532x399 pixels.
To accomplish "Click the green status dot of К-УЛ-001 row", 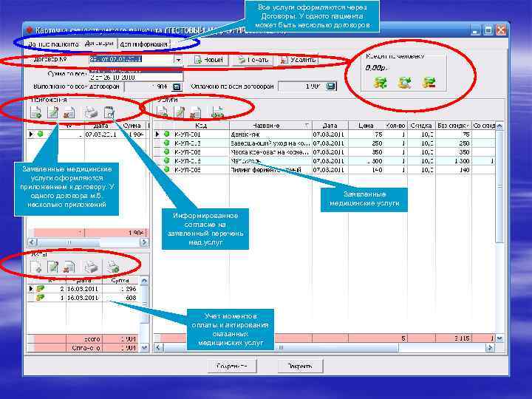I will pyautogui.click(x=166, y=134).
